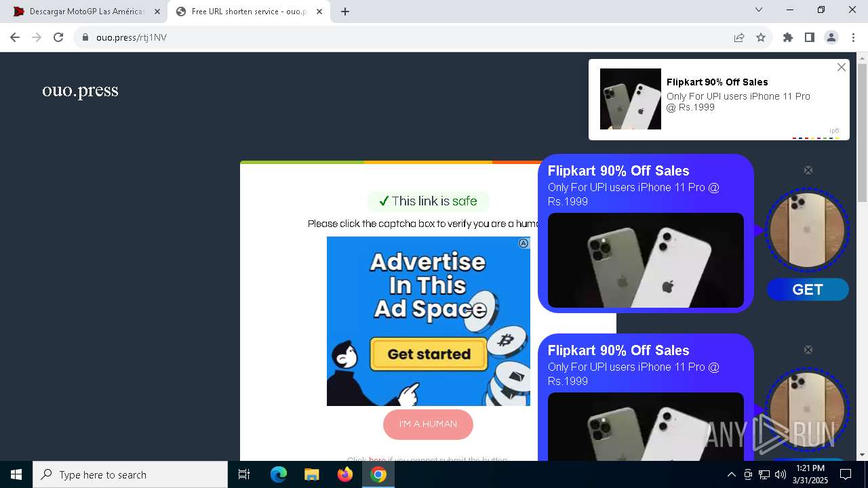
Task: Bookmark this tab with the star icon
Action: (761, 37)
